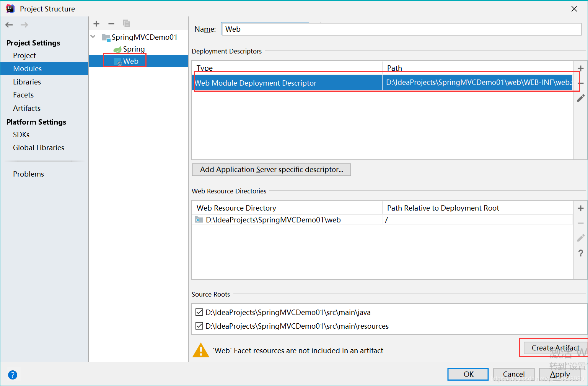Toggle the src\main\java source root checkbox
Viewport: 588px width, 386px height.
pyautogui.click(x=199, y=312)
